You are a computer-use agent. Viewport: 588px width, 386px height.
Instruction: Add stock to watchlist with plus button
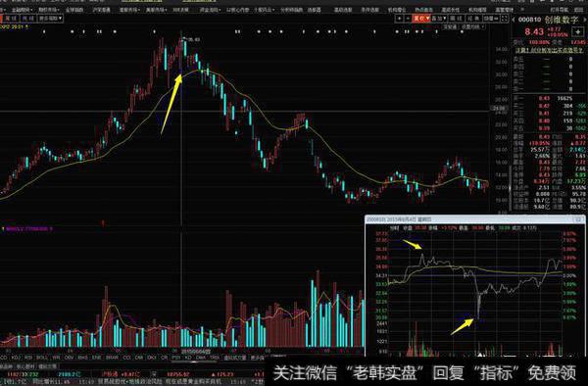(x=578, y=31)
